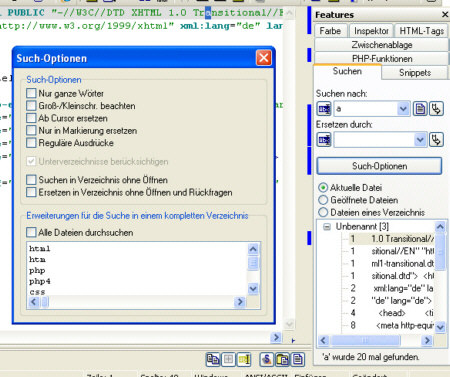
Task: Open the PHP-Funktionen tab
Action: click(x=382, y=59)
